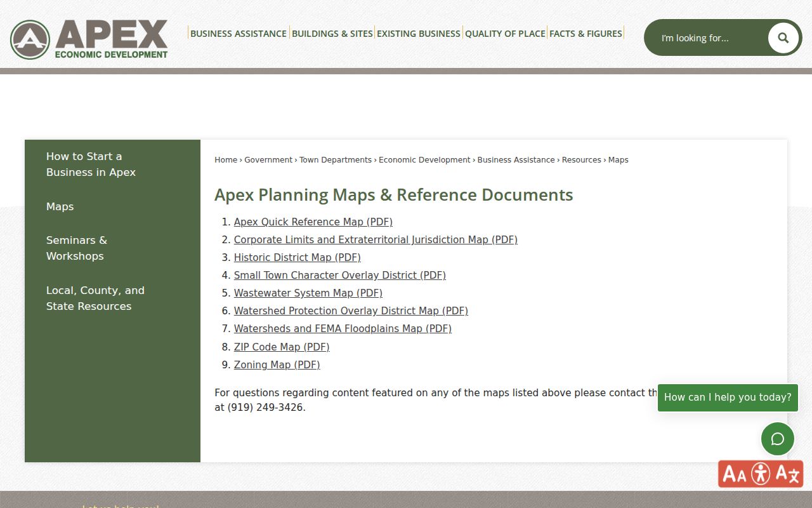The image size is (812, 508).
Task: Go to Home breadcrumb
Action: [226, 160]
